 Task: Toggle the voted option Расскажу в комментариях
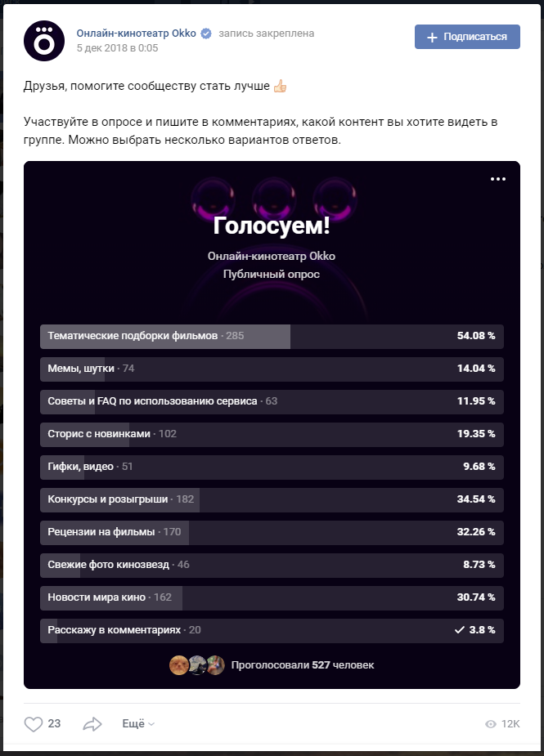272,630
